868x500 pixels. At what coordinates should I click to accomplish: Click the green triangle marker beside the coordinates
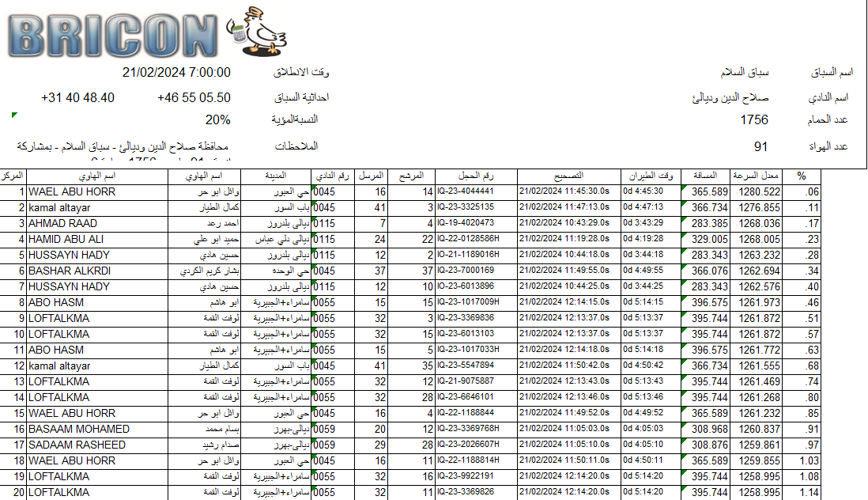click(x=14, y=116)
